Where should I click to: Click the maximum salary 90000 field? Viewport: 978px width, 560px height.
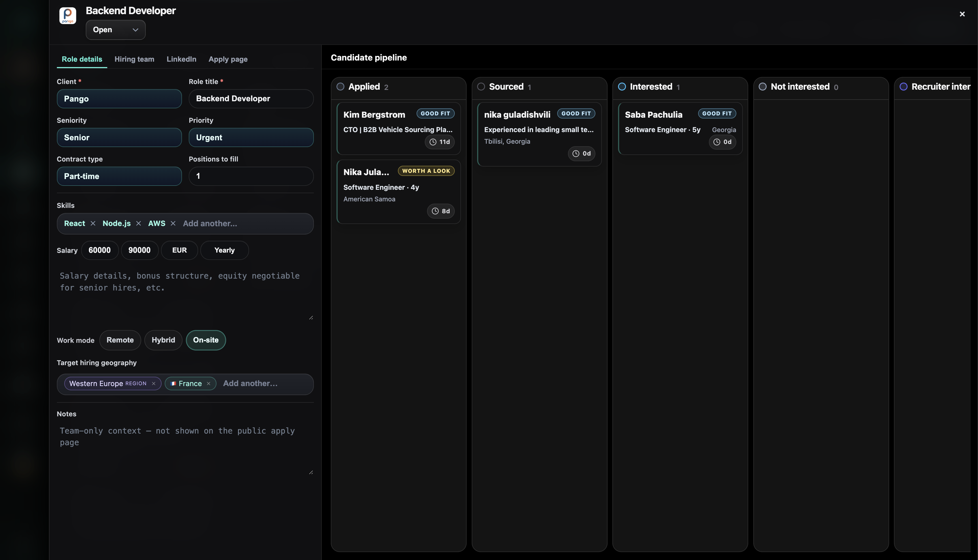coord(140,250)
